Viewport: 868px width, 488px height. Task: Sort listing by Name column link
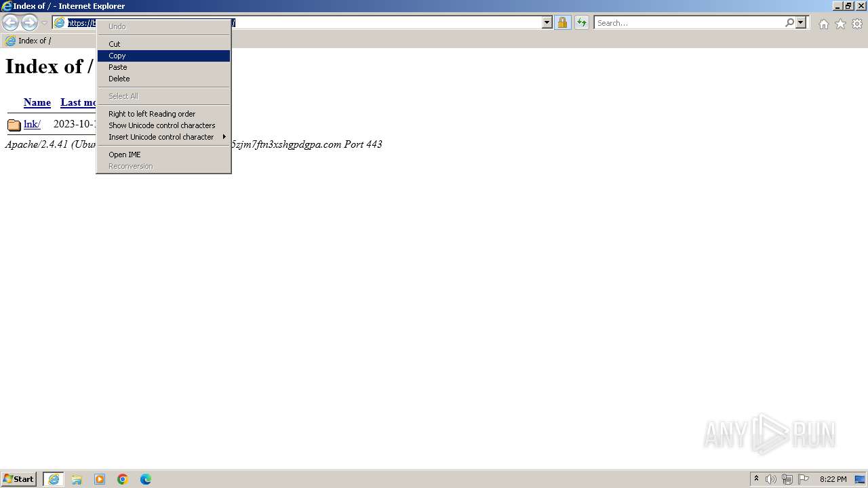37,102
